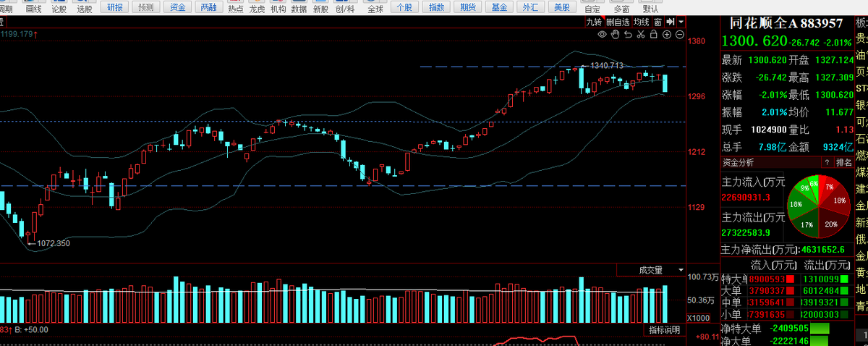
Task: Open the 自定 custom layout icon
Action: 592,9
